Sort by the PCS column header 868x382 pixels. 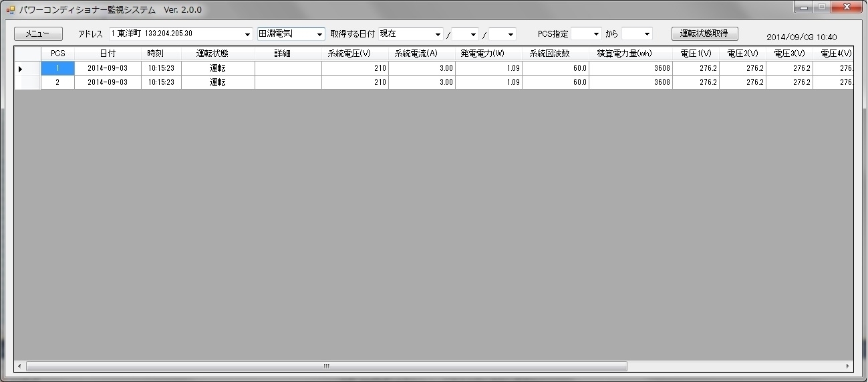pos(58,54)
